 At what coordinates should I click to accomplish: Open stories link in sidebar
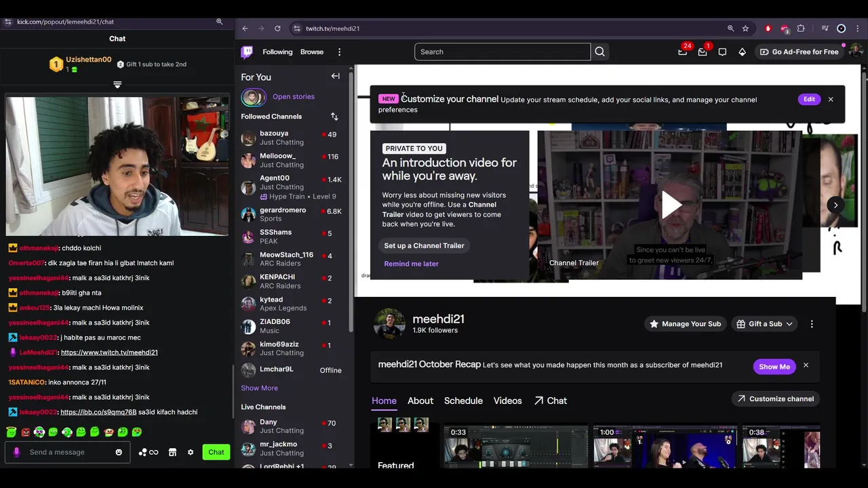(x=293, y=97)
